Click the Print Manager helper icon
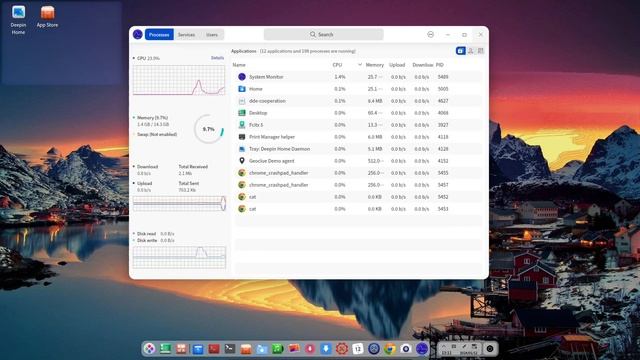Screen dimensions: 640x360 242,137
